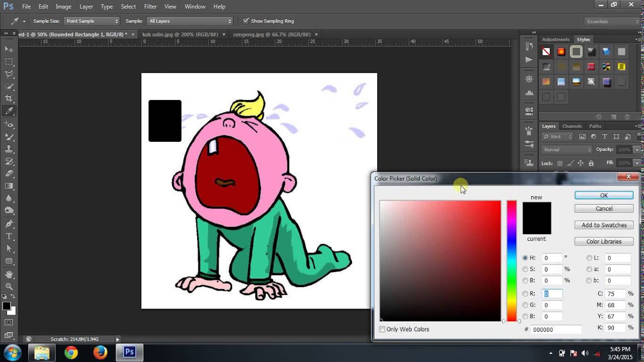
Task: Select the Zoom tool
Action: click(x=9, y=287)
